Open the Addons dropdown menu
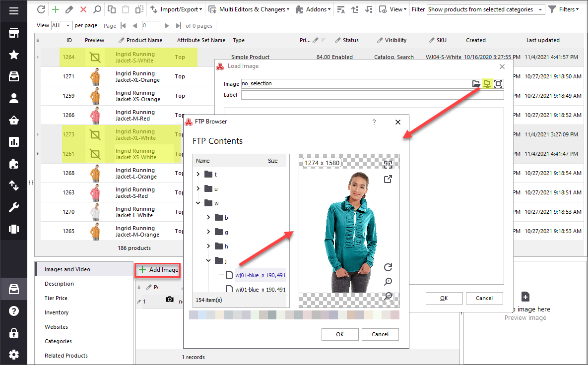The height and width of the screenshot is (365, 588). 313,9
